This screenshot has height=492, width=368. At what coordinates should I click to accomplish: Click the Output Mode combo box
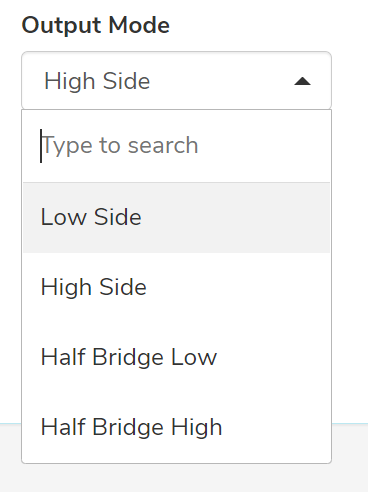click(176, 80)
